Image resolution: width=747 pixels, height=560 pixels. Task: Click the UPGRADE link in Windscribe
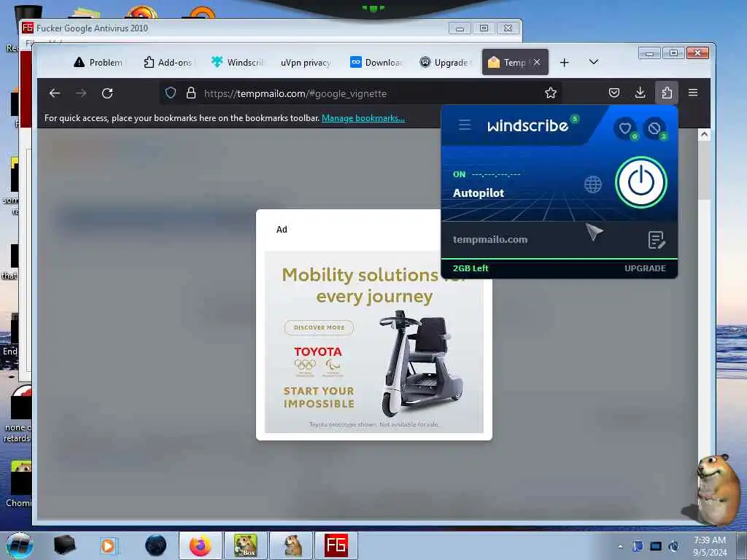[x=645, y=268]
